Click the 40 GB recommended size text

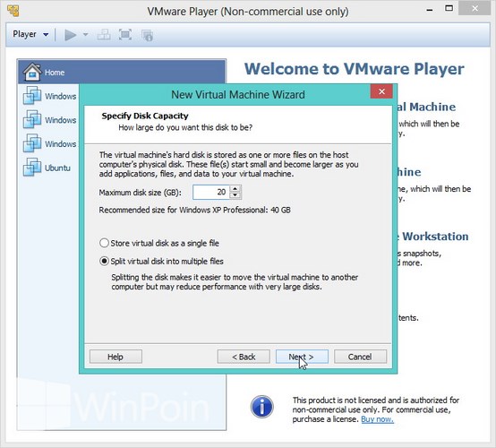[280, 210]
